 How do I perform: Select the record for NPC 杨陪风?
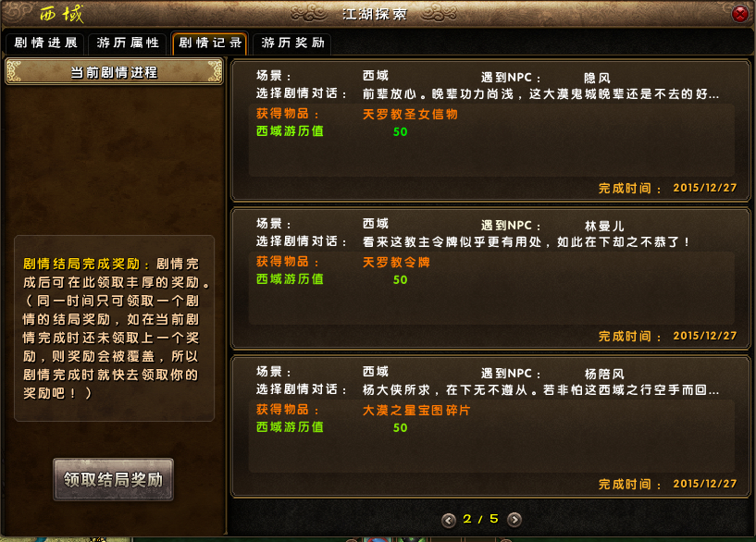pyautogui.click(x=490, y=427)
